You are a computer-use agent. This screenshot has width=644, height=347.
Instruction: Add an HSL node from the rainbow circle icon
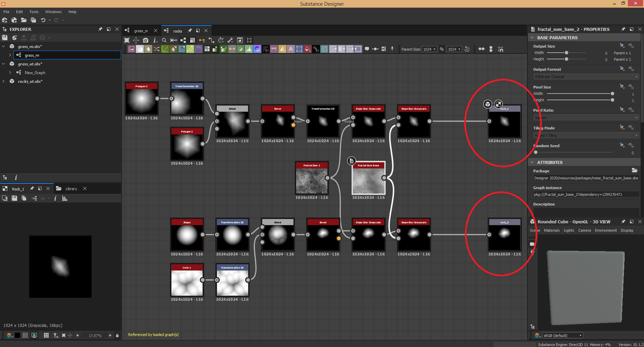257,49
